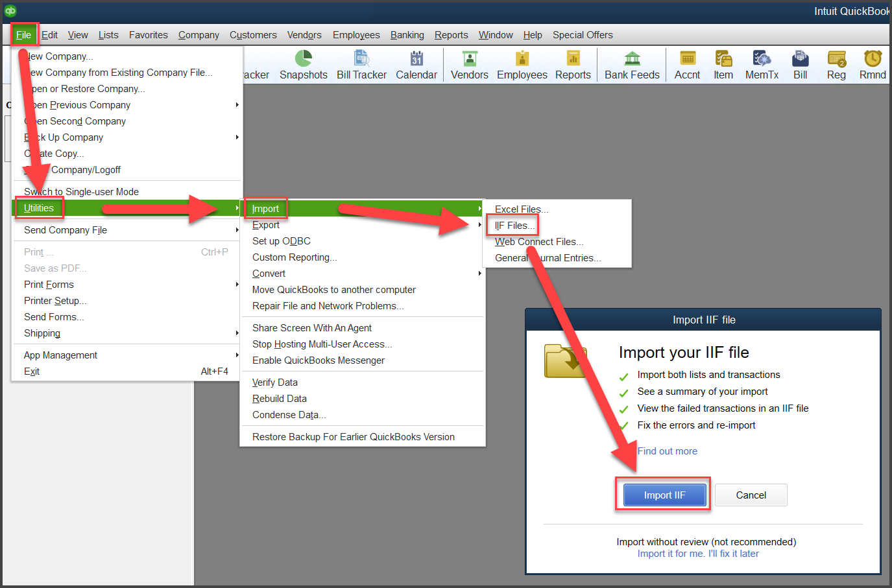The height and width of the screenshot is (588, 892).
Task: Open the Banking menu
Action: click(x=407, y=35)
